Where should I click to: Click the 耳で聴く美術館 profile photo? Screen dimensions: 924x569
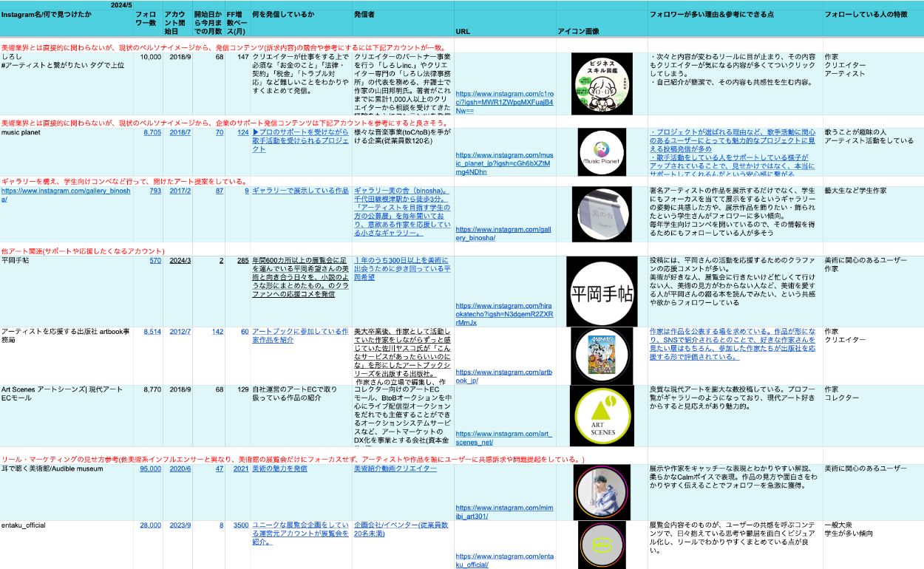tap(602, 491)
